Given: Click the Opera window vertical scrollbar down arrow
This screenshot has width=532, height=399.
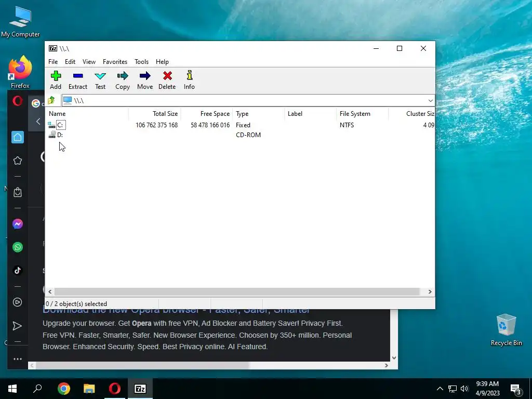Looking at the screenshot, I should click(x=394, y=357).
